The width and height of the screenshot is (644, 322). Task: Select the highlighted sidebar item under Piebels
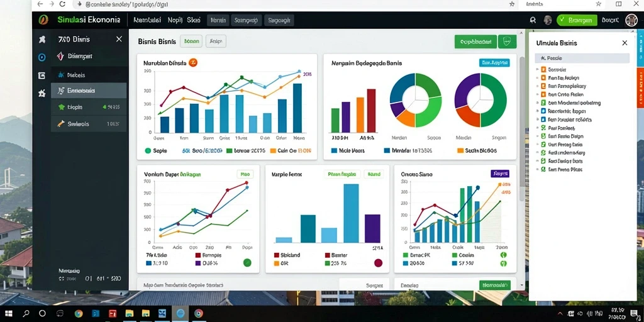tap(89, 91)
